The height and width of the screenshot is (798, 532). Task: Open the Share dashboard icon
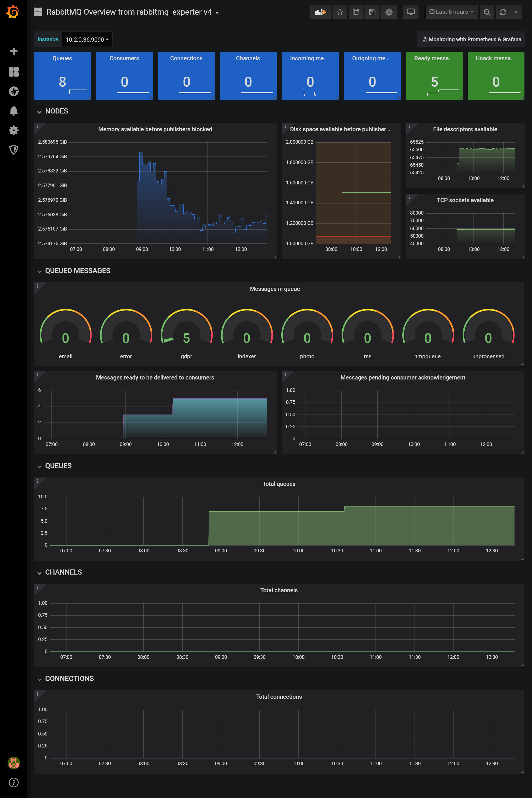pos(356,12)
